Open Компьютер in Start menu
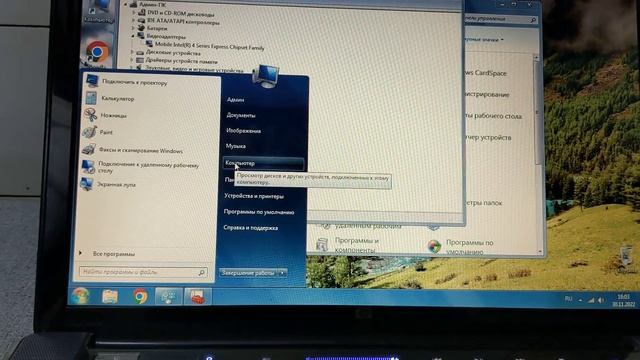The image size is (640, 360). pyautogui.click(x=264, y=163)
